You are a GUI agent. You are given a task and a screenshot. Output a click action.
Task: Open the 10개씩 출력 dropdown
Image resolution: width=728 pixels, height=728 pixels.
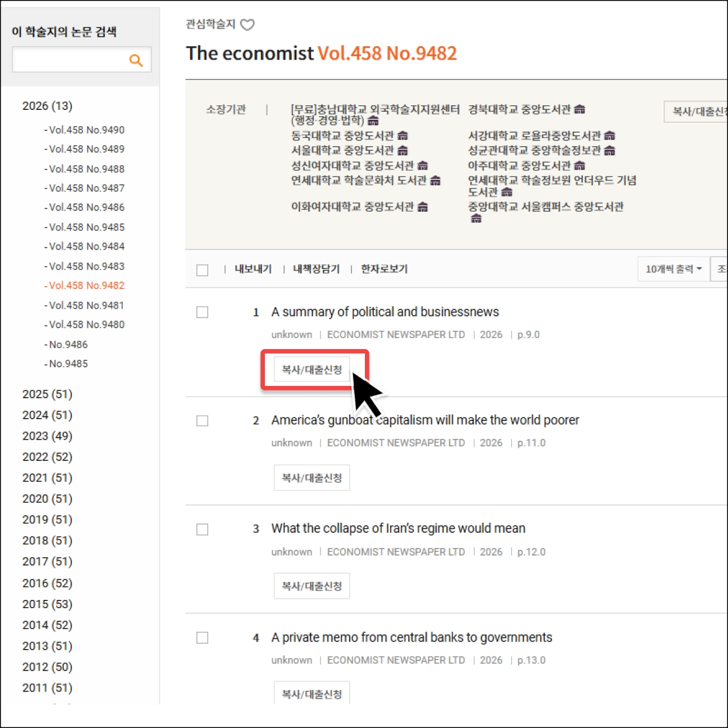click(673, 269)
